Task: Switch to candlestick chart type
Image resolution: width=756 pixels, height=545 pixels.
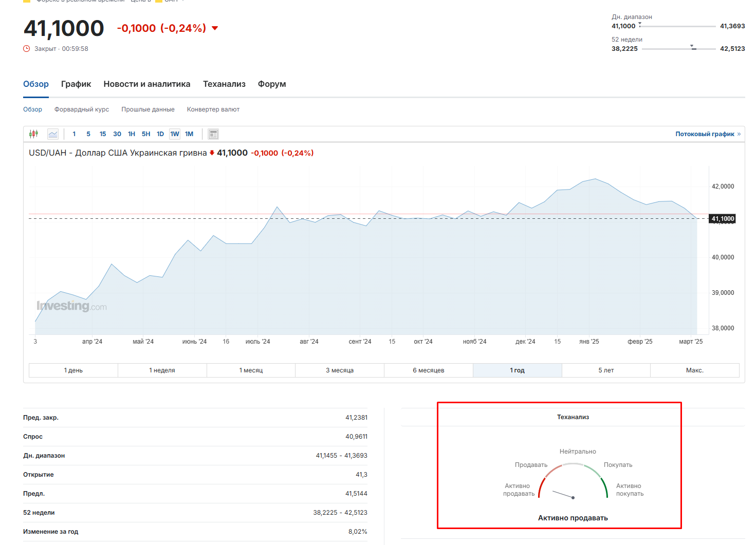Action: tap(34, 134)
